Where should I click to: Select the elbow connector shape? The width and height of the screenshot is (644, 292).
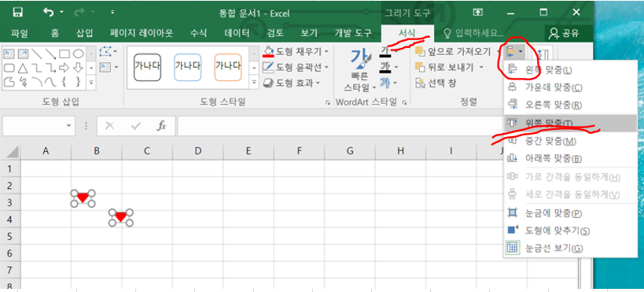point(37,68)
